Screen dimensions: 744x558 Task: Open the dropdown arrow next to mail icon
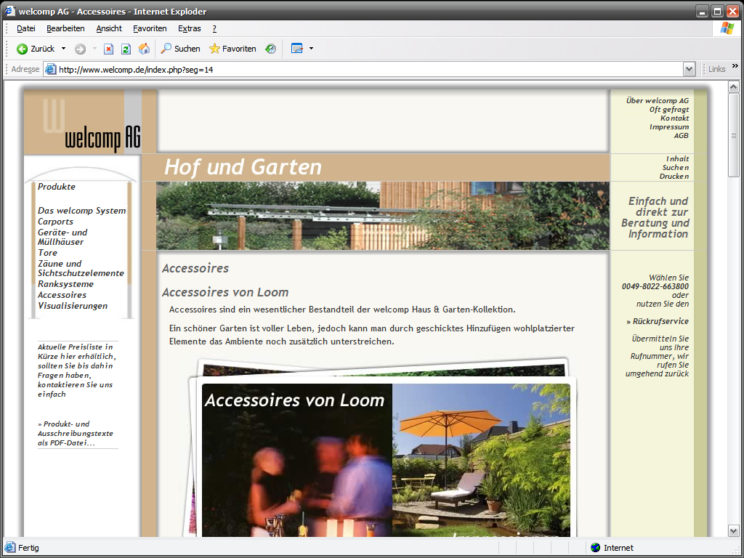pos(311,48)
